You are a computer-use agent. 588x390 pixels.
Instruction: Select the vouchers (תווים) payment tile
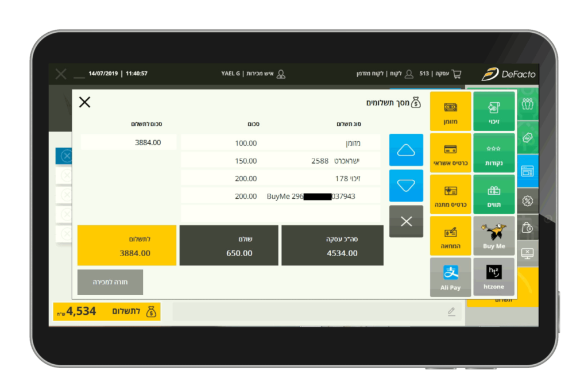(x=494, y=195)
